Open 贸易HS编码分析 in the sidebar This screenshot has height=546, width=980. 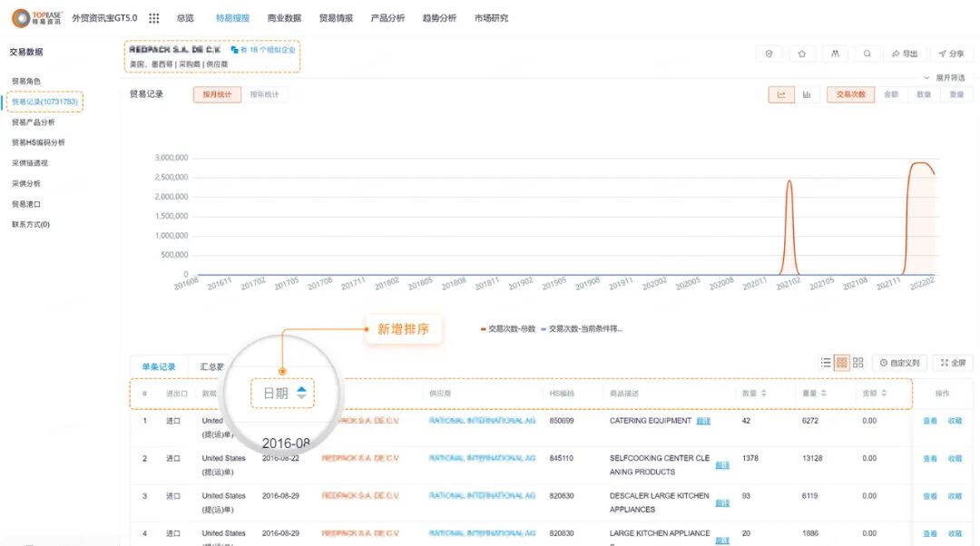(38, 142)
